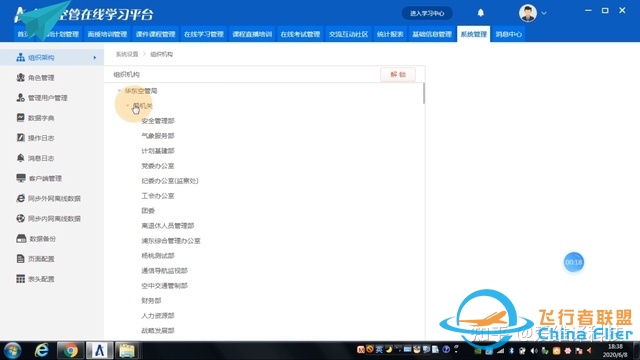
Task: Select 浦东综合管理办公室 in the tree
Action: [x=171, y=241]
